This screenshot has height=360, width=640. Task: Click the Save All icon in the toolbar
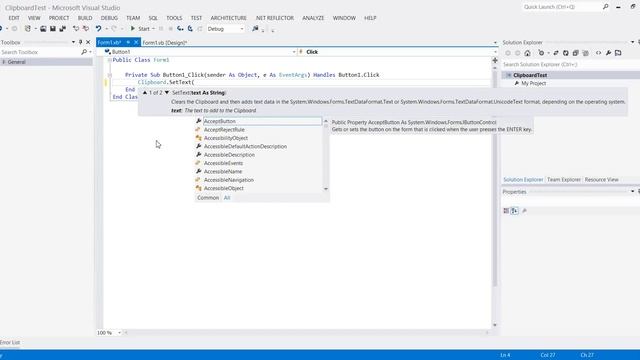[62, 29]
